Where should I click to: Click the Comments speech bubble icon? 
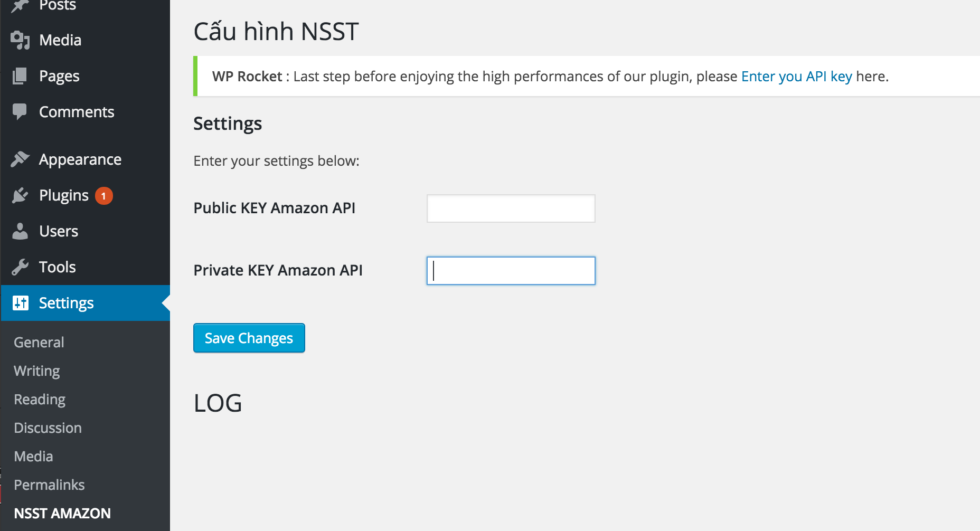point(20,111)
